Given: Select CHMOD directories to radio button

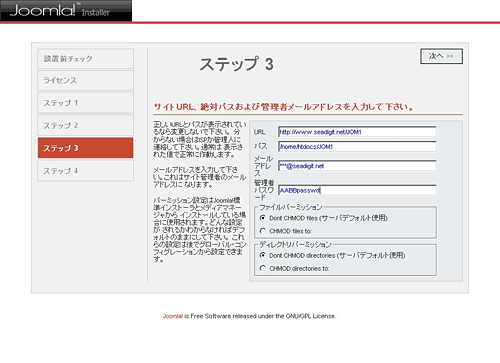Looking at the screenshot, I should pos(263,268).
